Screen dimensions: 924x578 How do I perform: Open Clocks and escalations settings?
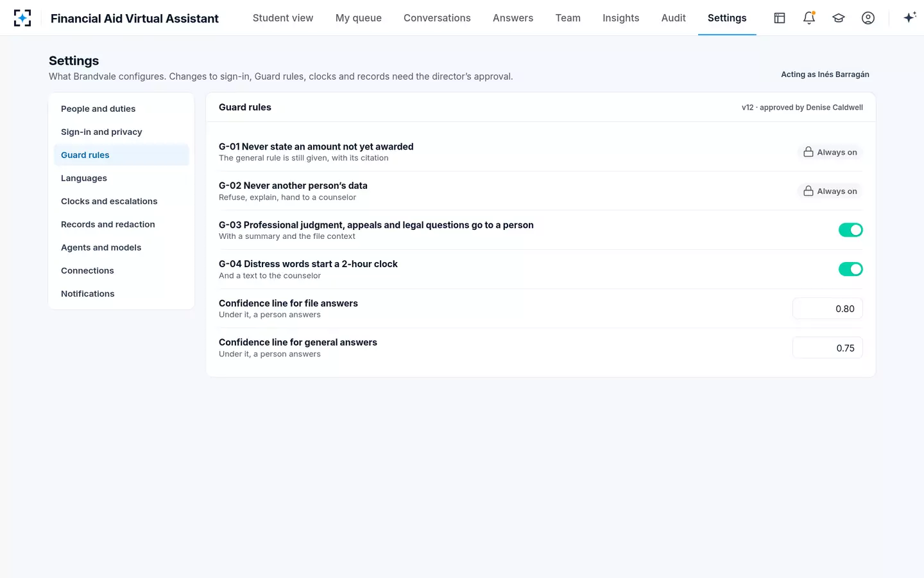coord(121,202)
